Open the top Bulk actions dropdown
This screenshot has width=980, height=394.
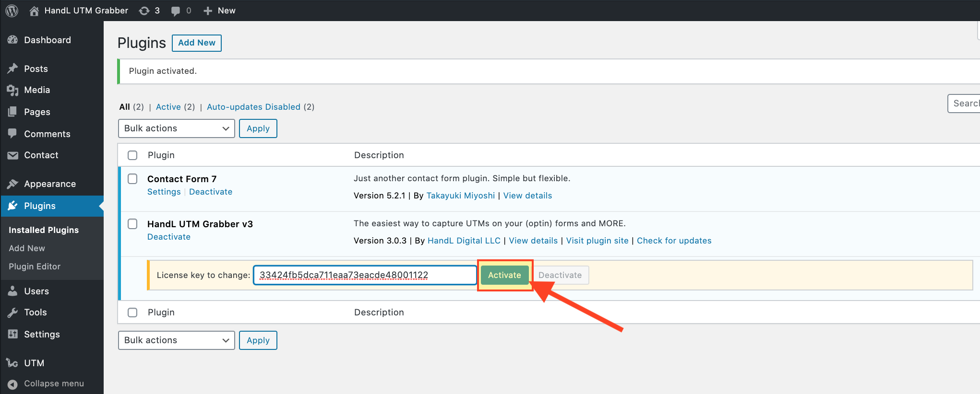(176, 128)
